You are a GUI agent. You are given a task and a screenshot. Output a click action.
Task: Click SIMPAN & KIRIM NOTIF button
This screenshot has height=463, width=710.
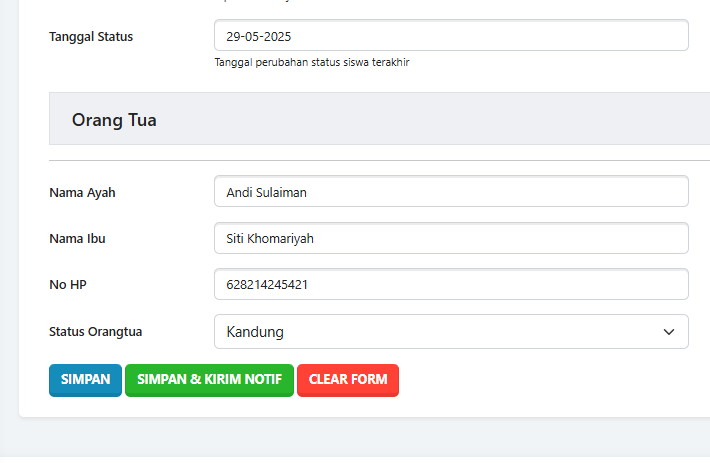click(209, 380)
